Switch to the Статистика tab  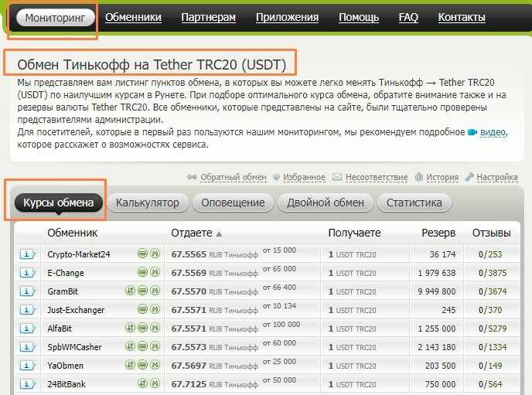pos(414,203)
